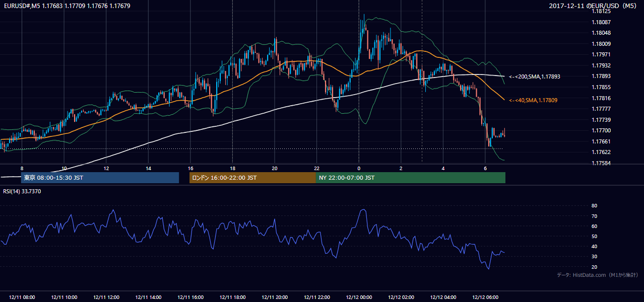644x302 pixels.
Task: Select the NY 22:00-07:00 JST session bar
Action: tap(411, 178)
